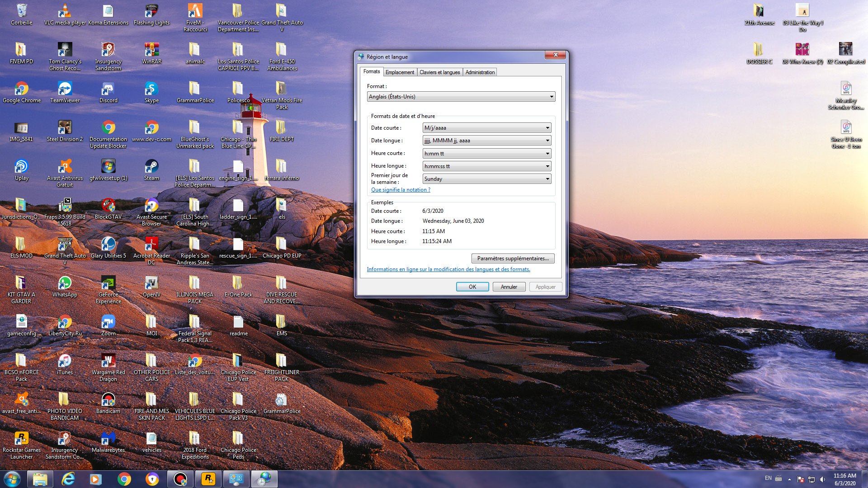Open the Windows Start menu orb

12,479
